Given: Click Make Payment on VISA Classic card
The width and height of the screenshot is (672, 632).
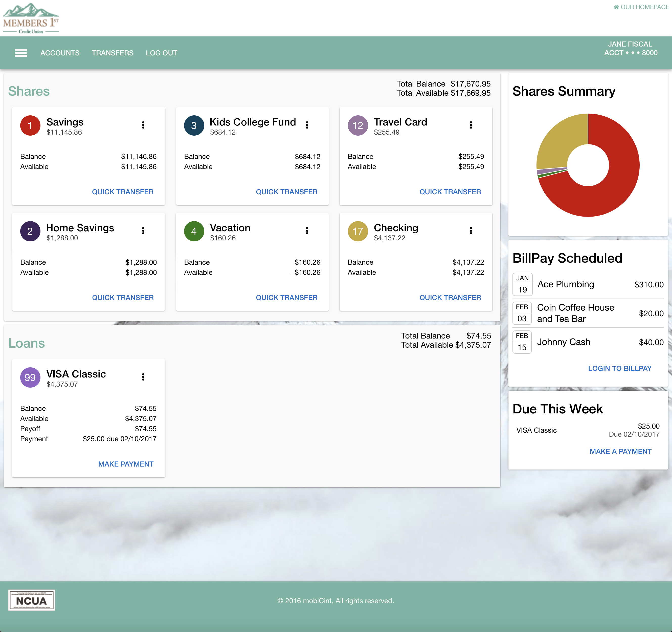Looking at the screenshot, I should 126,464.
